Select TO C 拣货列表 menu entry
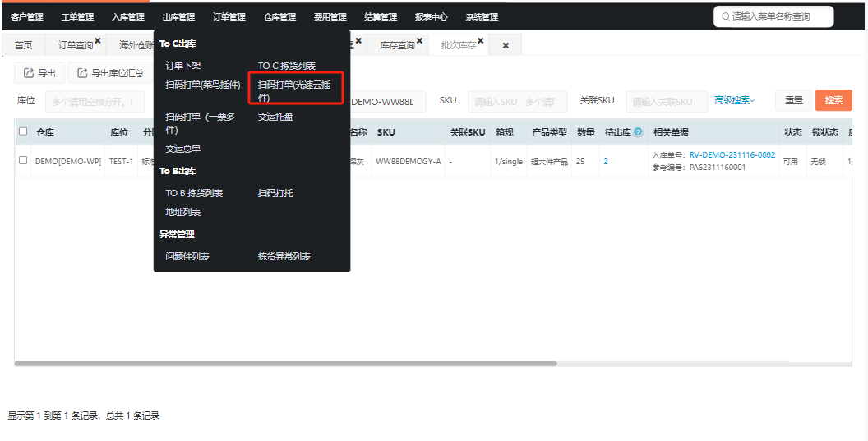 click(287, 66)
